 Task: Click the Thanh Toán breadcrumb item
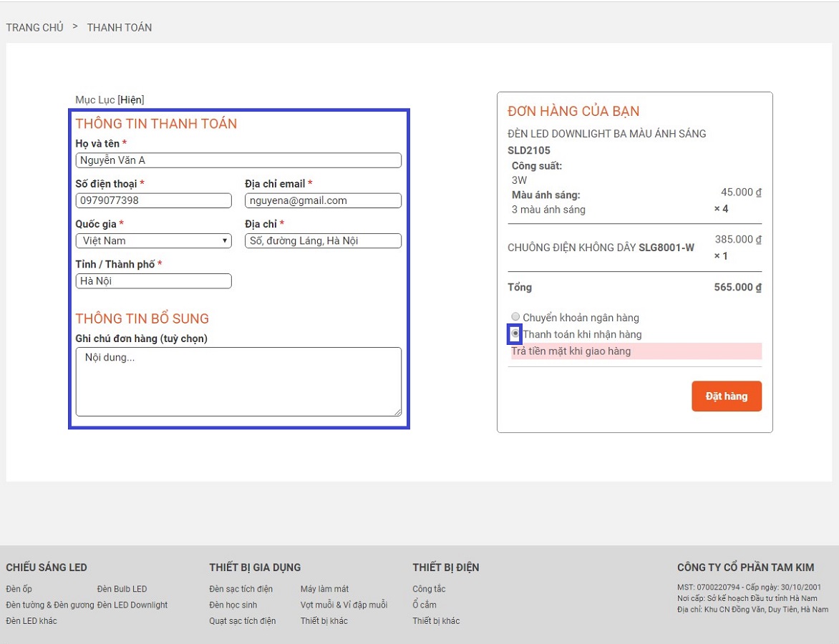119,28
